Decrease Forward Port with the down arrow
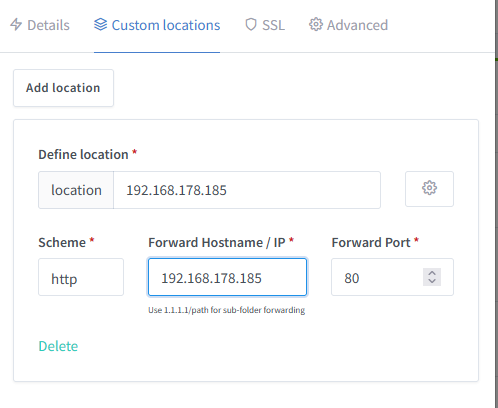 point(432,281)
